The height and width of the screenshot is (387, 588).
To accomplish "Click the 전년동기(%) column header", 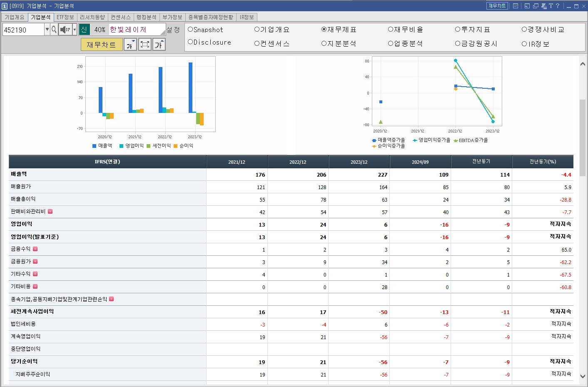I will tap(543, 162).
